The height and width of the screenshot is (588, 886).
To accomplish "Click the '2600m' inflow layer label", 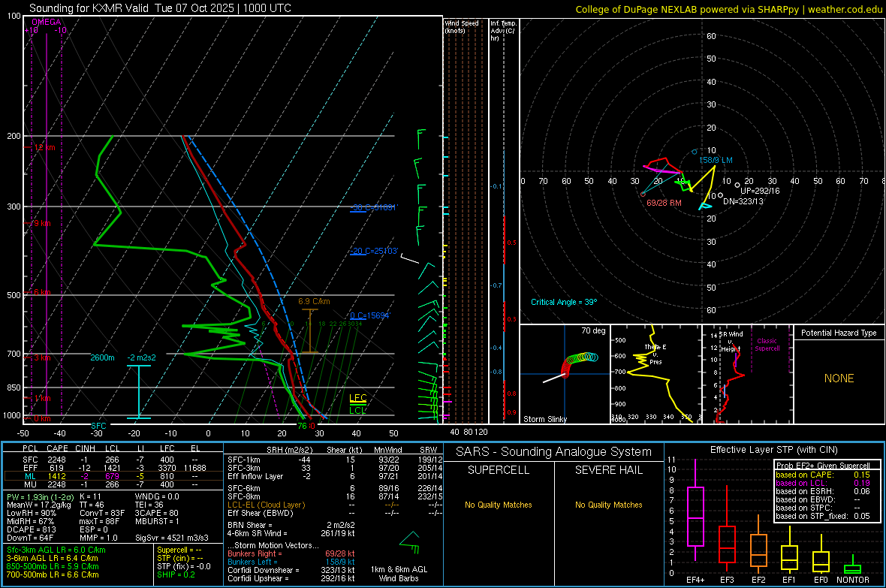I will (x=102, y=357).
